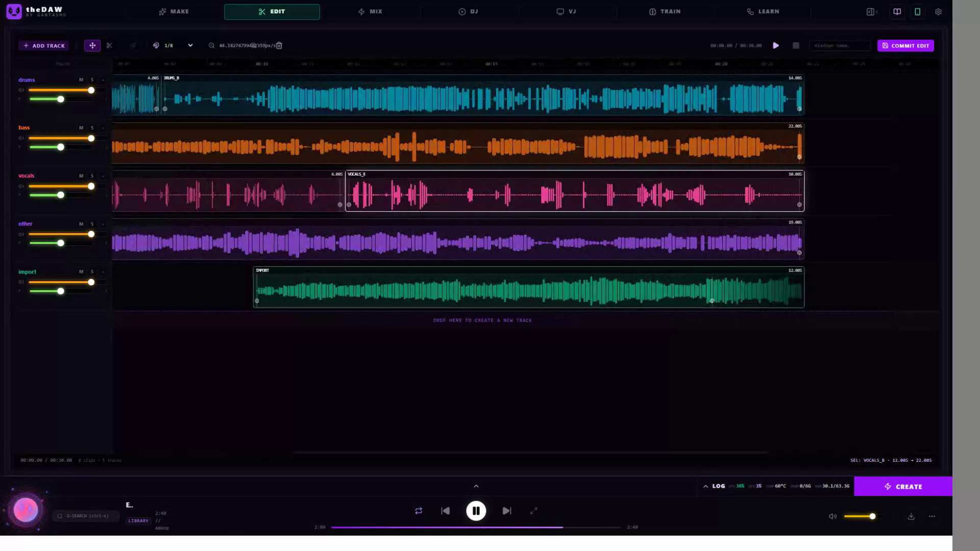The image size is (980, 551).
Task: Open settings gear icon
Action: click(x=938, y=12)
